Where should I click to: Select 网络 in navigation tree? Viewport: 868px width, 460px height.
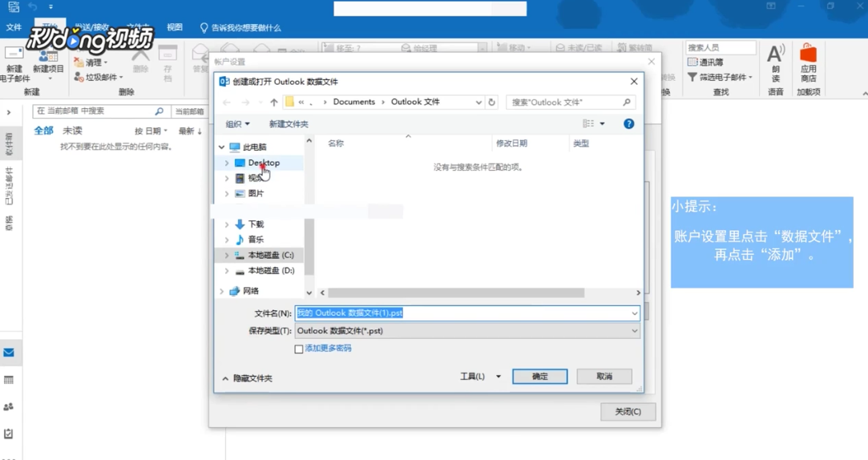(244, 291)
